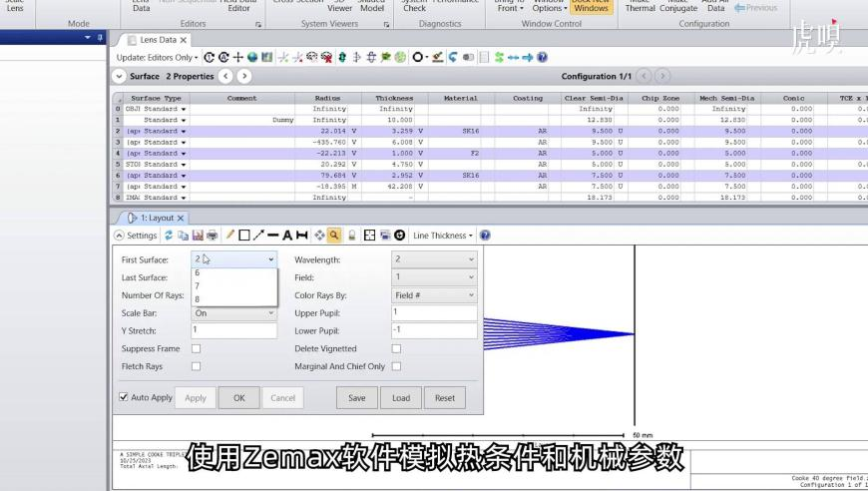Click the four-square window layout icon in Layout toolbar
Image resolution: width=868 pixels, height=491 pixels.
click(370, 236)
